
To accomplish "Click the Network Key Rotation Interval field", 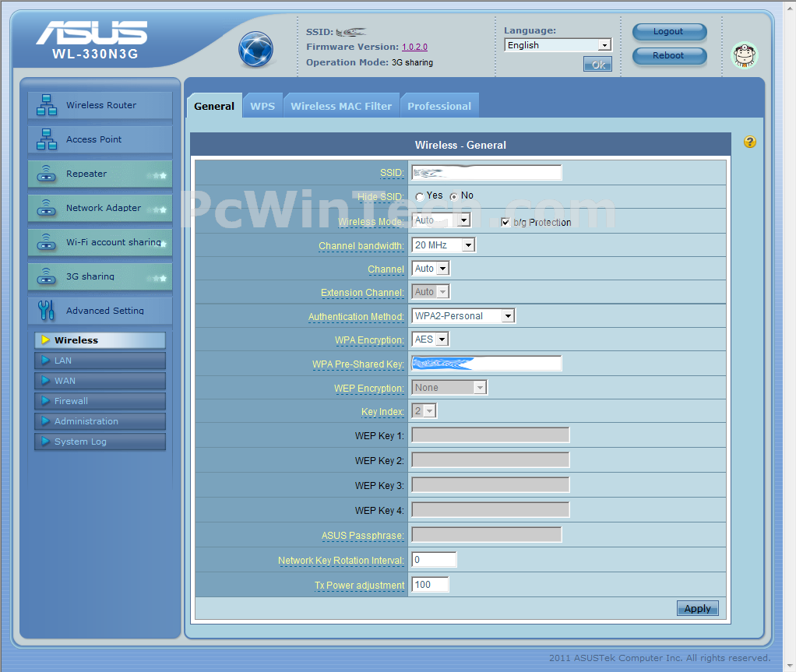I will 434,559.
